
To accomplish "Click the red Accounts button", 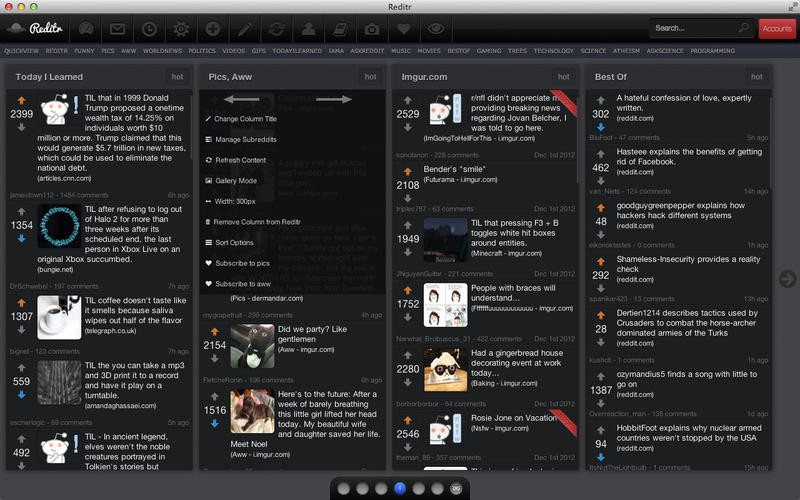I will coord(777,29).
